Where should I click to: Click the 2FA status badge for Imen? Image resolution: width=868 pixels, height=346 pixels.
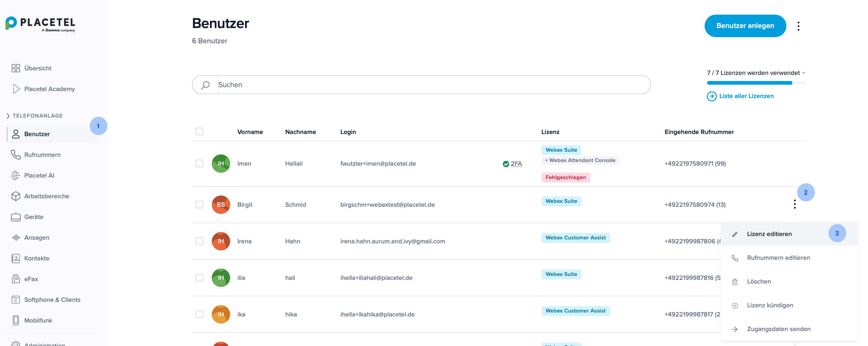pyautogui.click(x=512, y=164)
